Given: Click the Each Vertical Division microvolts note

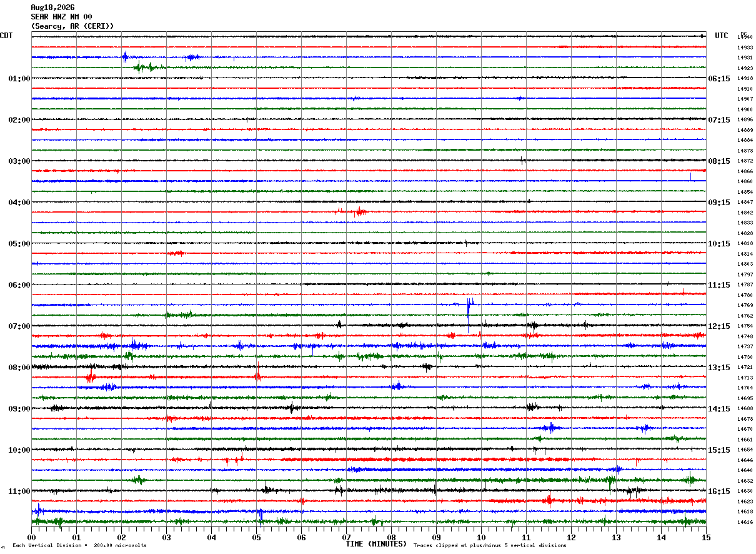Looking at the screenshot, I should tap(79, 546).
